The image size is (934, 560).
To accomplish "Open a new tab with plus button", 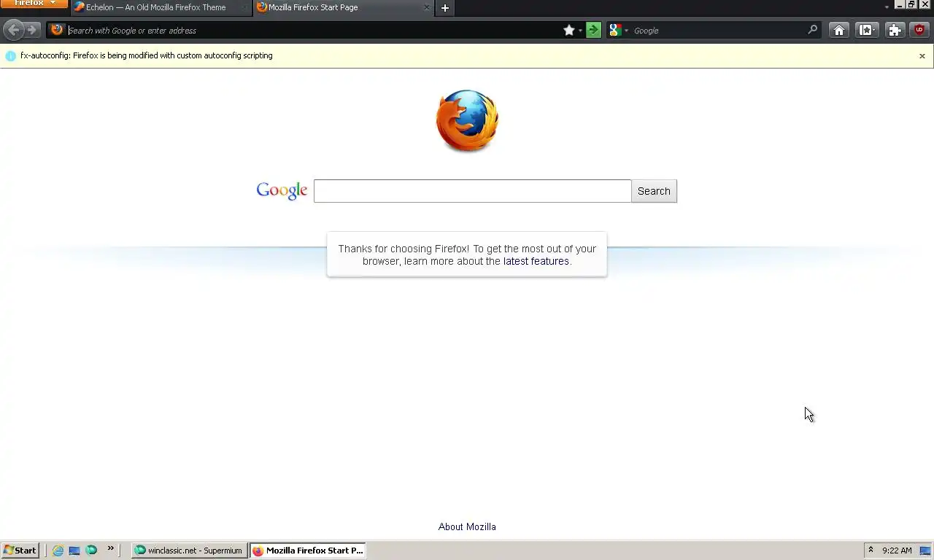I will pyautogui.click(x=445, y=8).
